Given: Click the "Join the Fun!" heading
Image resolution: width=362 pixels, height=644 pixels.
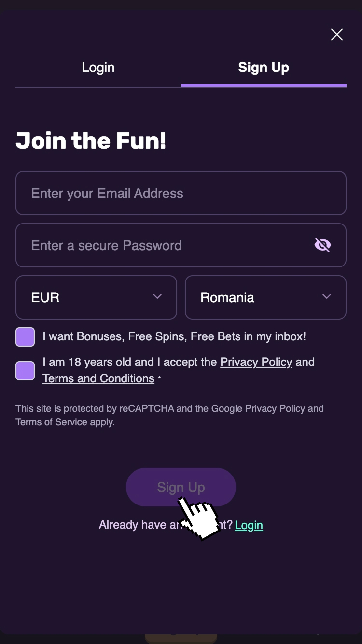Looking at the screenshot, I should pyautogui.click(x=91, y=141).
